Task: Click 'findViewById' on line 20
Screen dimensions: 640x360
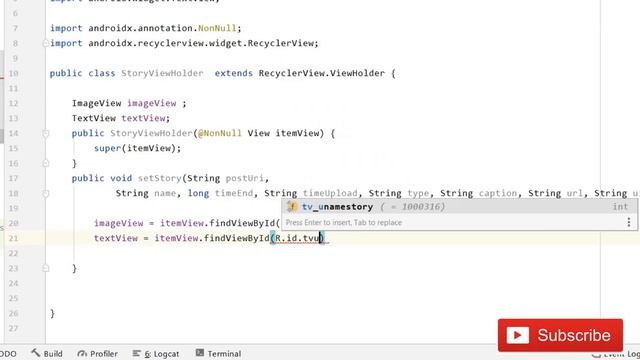Action: coord(242,223)
